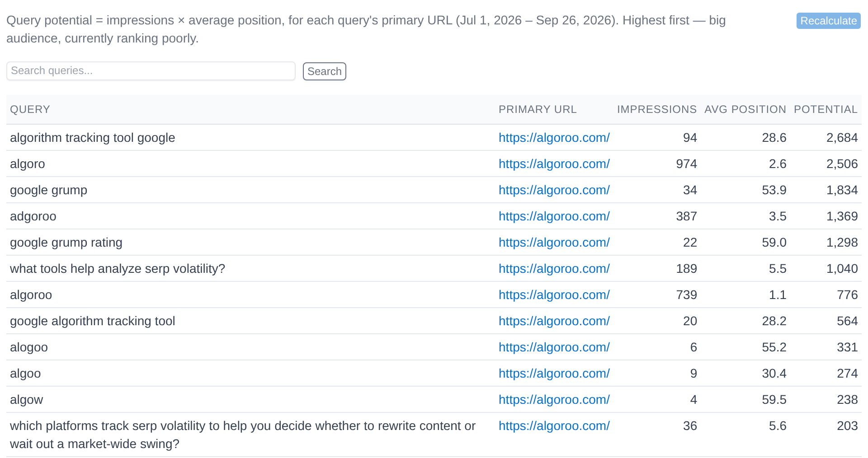Screen dimensions: 868x458
Task: Click the impressions value 739
Action: pos(686,295)
